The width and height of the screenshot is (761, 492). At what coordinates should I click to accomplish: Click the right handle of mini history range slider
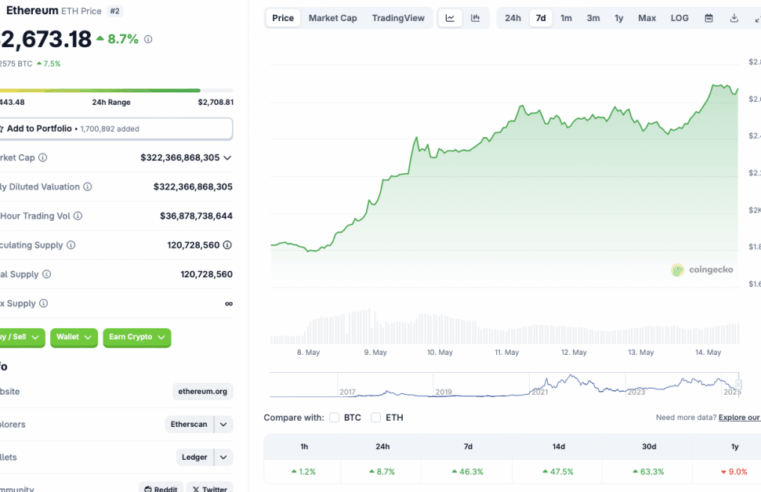[738, 385]
